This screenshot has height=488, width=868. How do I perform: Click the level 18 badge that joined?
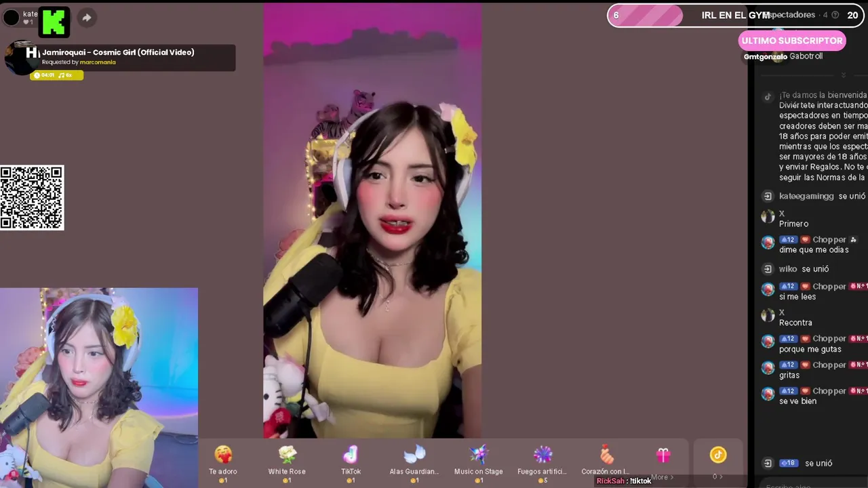[789, 464]
